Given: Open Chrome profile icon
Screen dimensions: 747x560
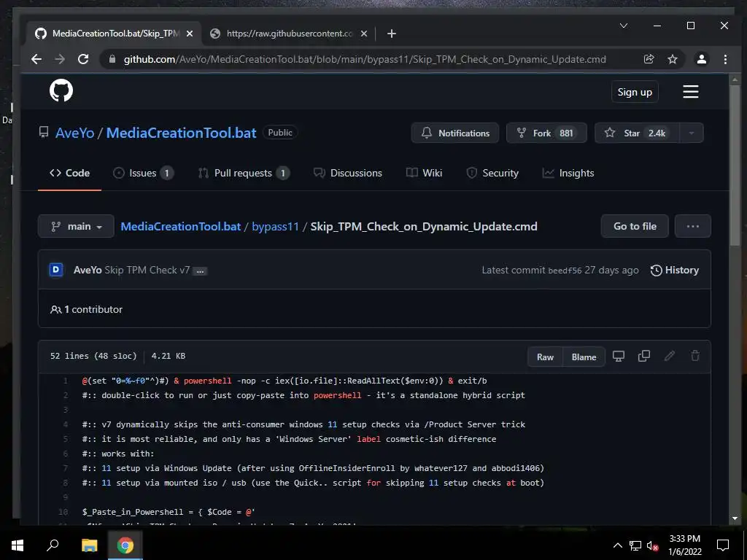Looking at the screenshot, I should coord(701,59).
